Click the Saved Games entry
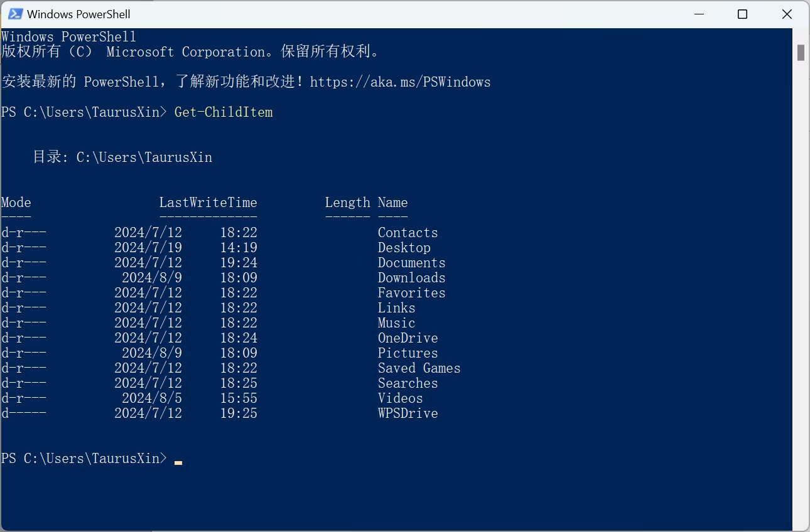Image resolution: width=810 pixels, height=532 pixels. [419, 368]
